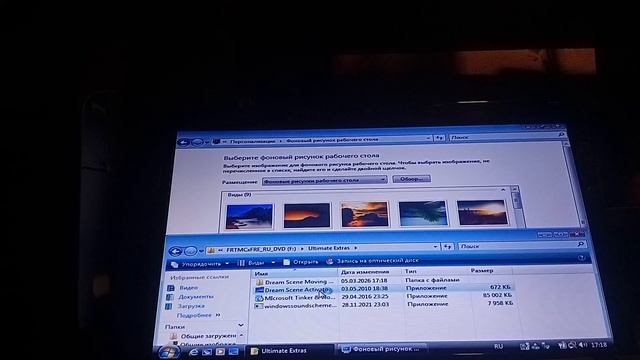Go forward in the Ultimate Extras Explorer window
The height and width of the screenshot is (360, 640).
[x=191, y=251]
